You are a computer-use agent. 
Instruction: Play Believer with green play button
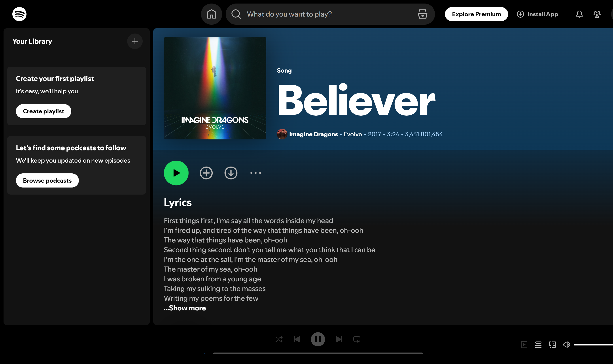click(176, 173)
